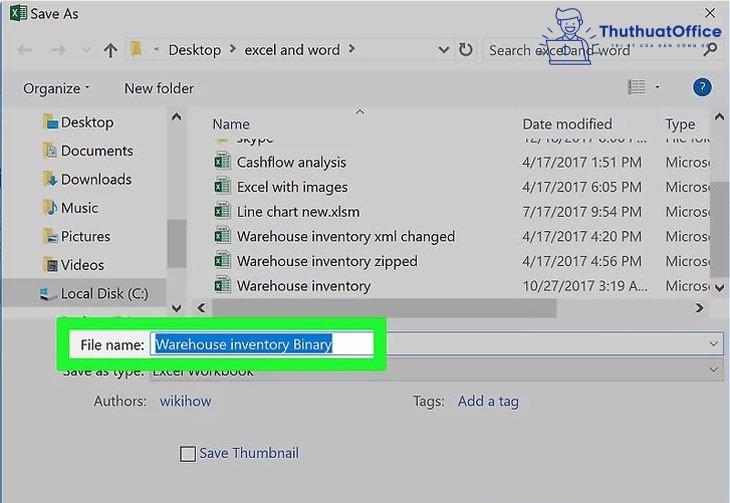Click the Forward navigation arrow

click(58, 49)
